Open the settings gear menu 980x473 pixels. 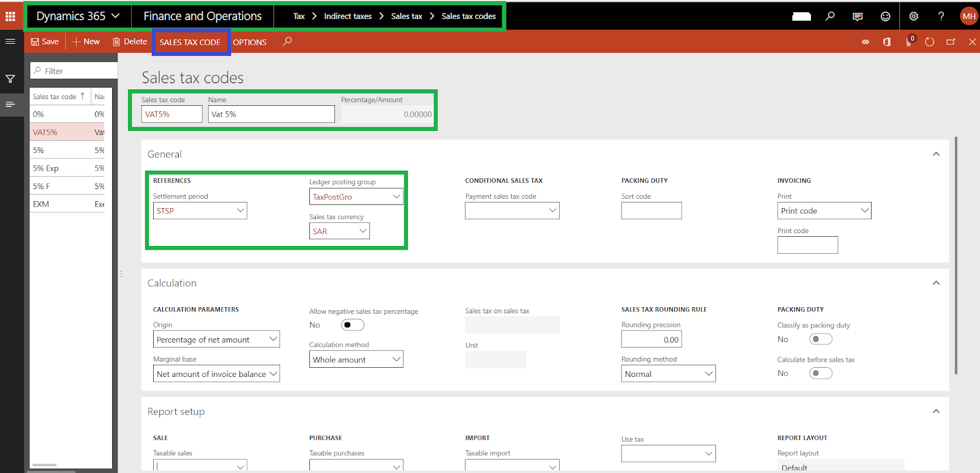click(914, 17)
